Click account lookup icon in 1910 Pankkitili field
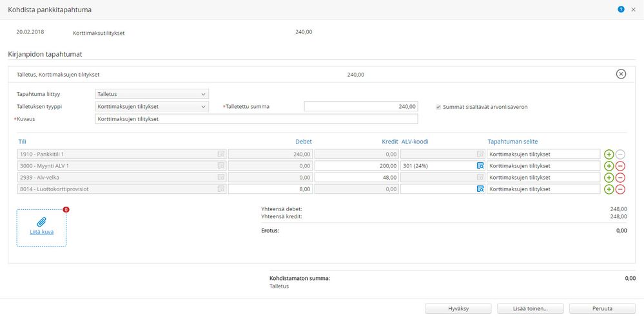Viewport: 644px width, 318px height. tap(221, 154)
